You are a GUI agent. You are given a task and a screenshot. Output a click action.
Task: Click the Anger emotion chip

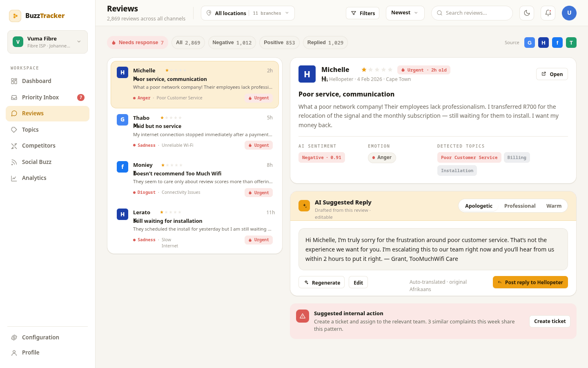(382, 157)
